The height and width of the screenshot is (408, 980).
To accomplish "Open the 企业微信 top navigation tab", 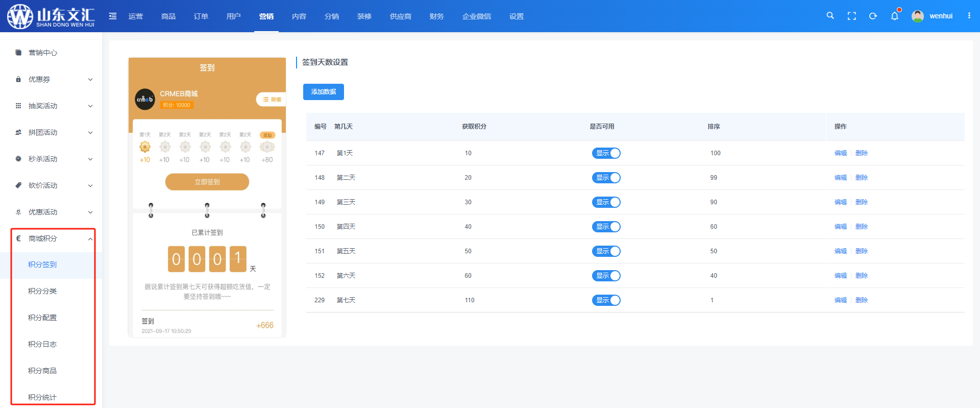I will pyautogui.click(x=477, y=16).
